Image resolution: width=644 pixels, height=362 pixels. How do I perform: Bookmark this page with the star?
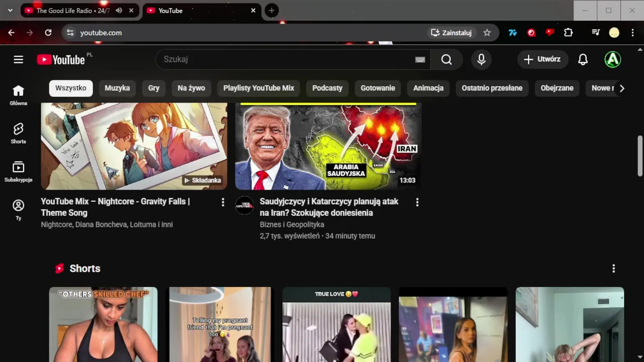point(487,33)
